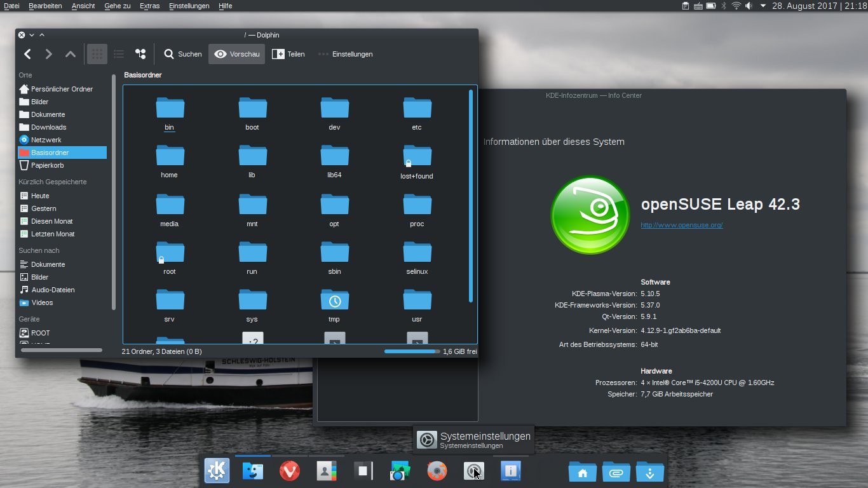
Task: Go back in Dolphin navigation
Action: (28, 54)
